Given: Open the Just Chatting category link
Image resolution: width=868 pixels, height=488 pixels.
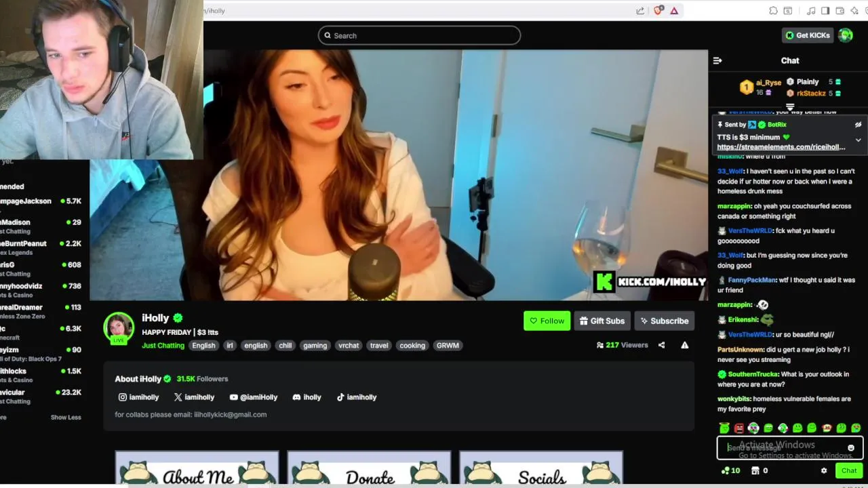Looking at the screenshot, I should pyautogui.click(x=163, y=346).
